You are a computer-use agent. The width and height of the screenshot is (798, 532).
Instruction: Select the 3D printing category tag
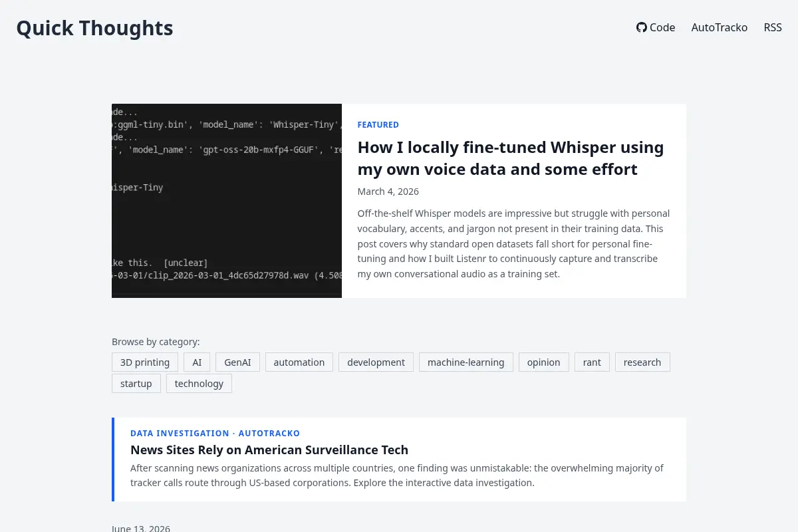[x=145, y=362]
